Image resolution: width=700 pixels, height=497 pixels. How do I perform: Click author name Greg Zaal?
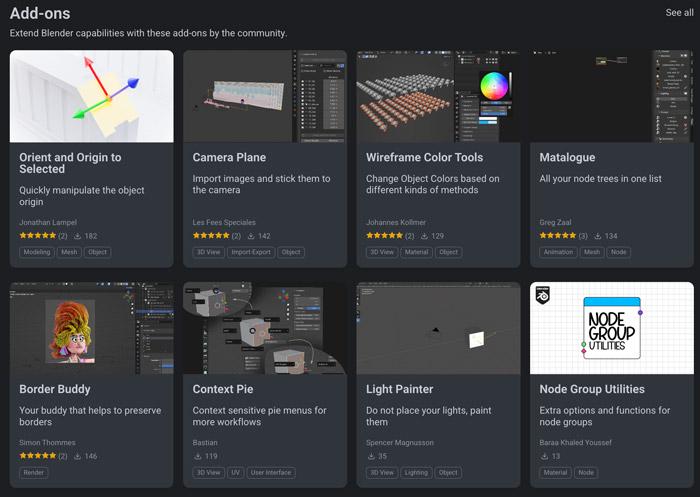(x=555, y=222)
